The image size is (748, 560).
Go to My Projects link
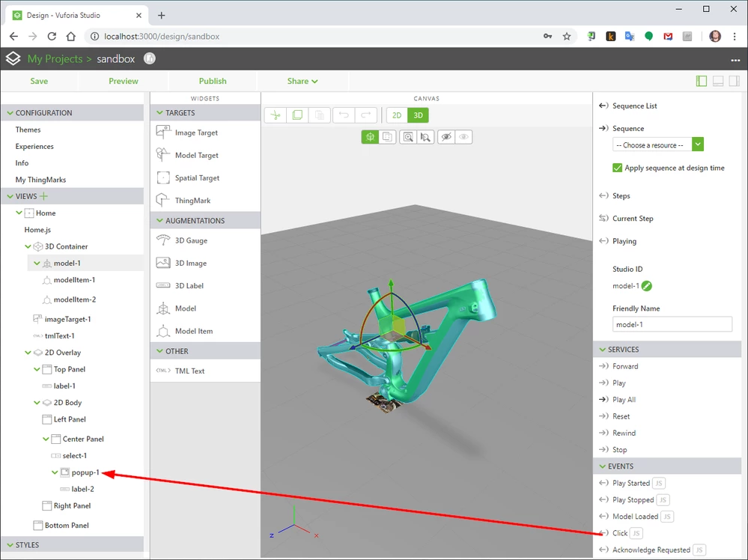(x=55, y=58)
